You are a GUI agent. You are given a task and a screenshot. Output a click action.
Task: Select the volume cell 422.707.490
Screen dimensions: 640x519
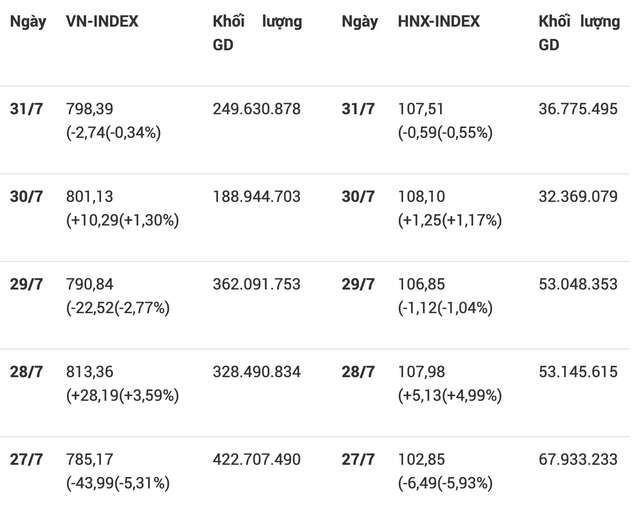(x=256, y=459)
